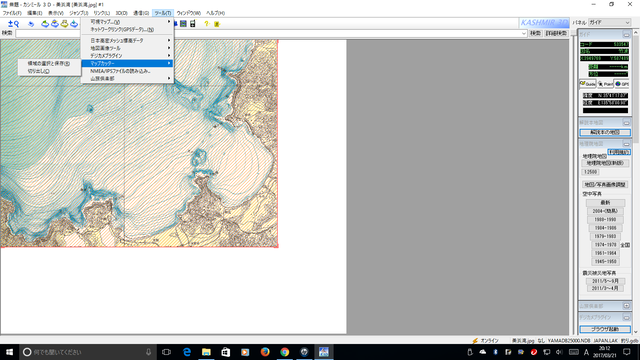
Task: Open the 表示(V) menu
Action: click(x=56, y=13)
